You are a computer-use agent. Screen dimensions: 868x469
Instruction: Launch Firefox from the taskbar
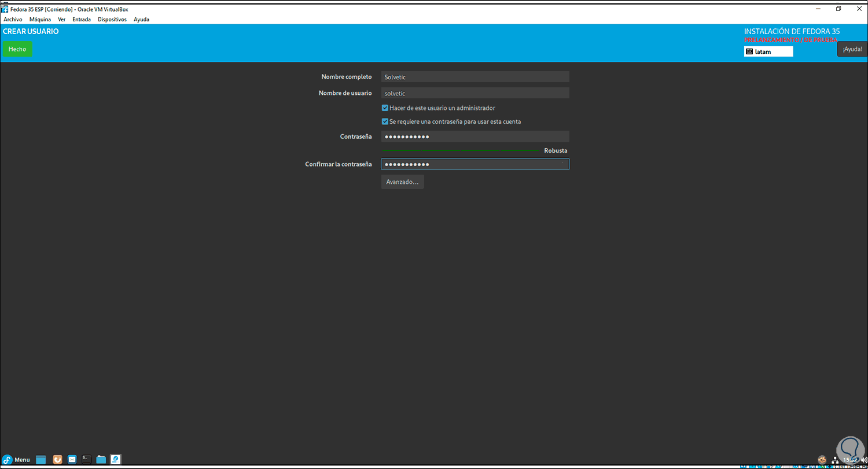point(57,460)
